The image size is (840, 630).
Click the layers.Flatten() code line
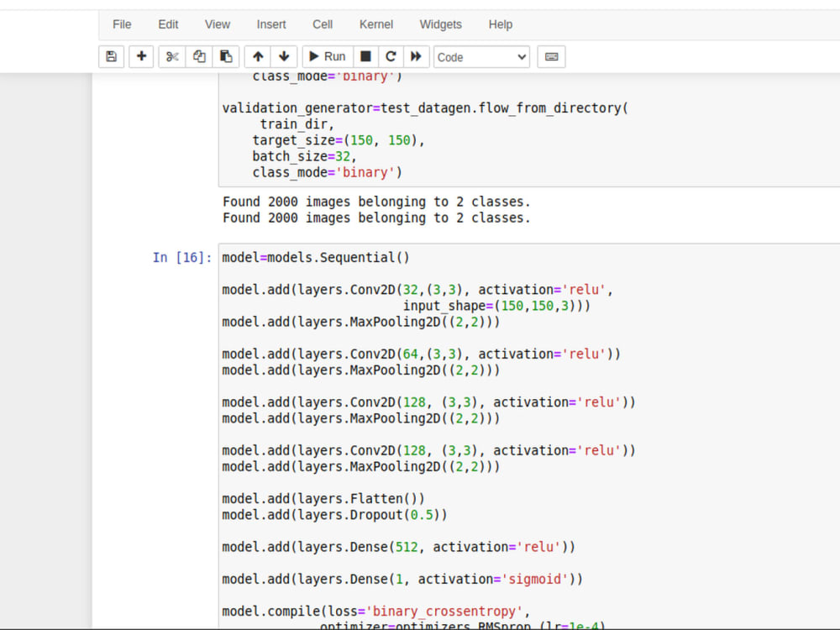(x=323, y=499)
